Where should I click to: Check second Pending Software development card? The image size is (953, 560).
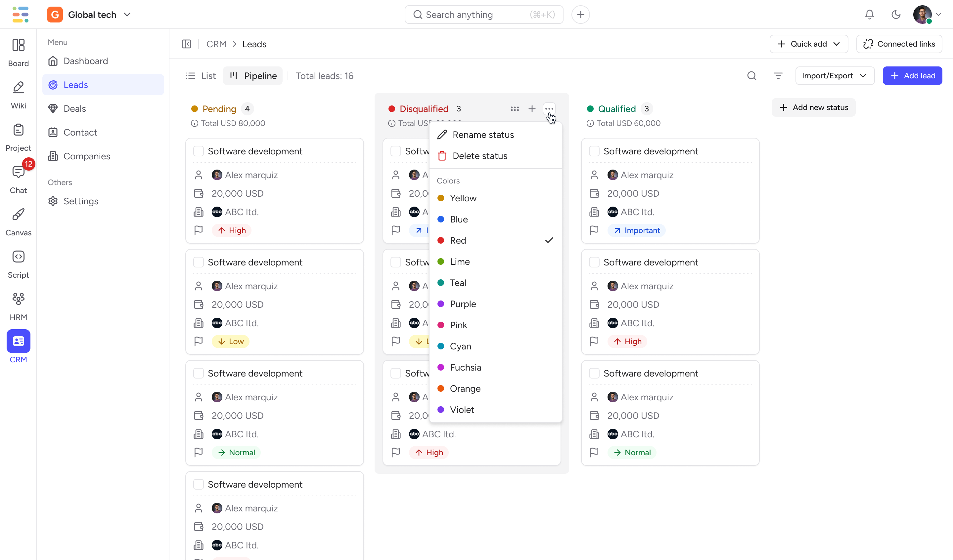(199, 262)
